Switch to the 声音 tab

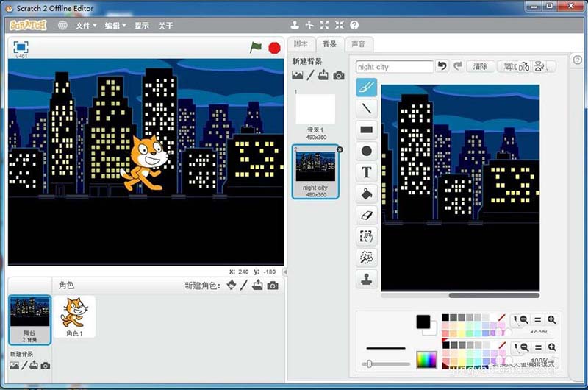(359, 44)
